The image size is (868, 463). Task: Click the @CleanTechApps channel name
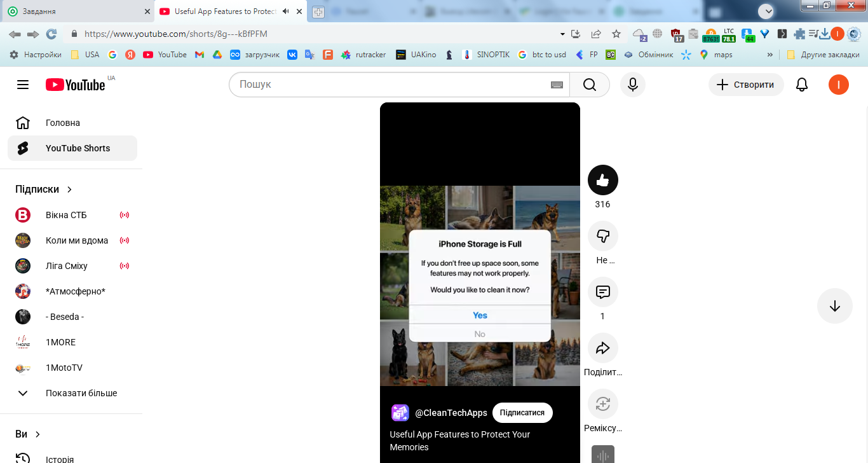[x=451, y=413]
